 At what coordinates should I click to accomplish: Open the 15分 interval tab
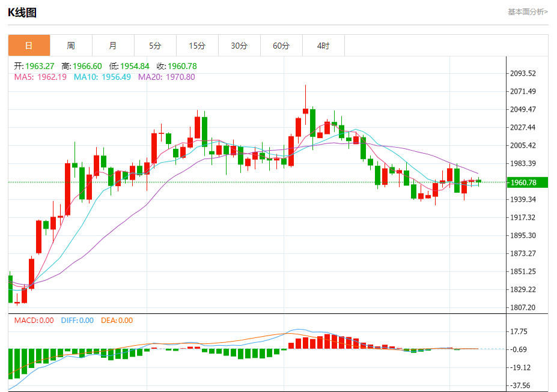(197, 46)
